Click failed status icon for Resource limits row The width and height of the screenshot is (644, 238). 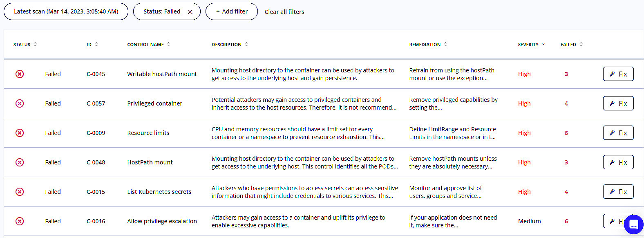click(x=20, y=133)
